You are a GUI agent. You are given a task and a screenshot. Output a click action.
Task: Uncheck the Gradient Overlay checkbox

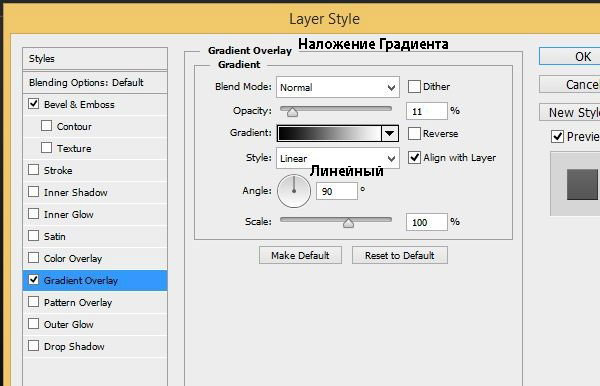click(34, 280)
